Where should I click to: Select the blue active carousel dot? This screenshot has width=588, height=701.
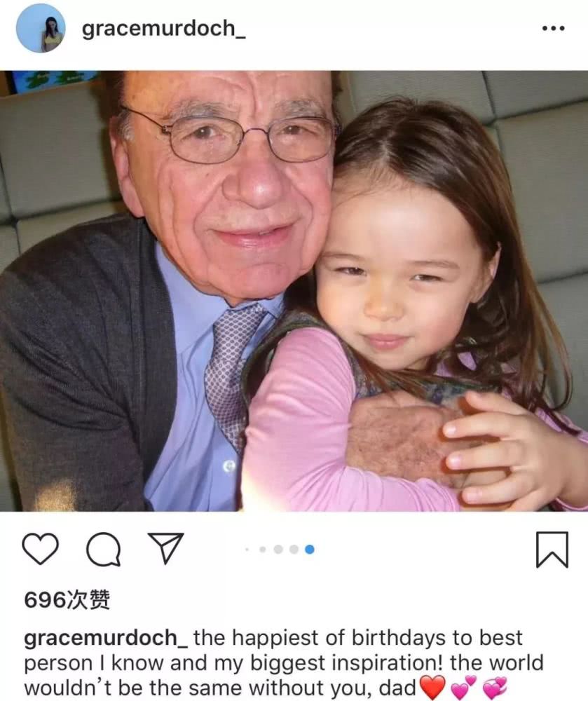click(309, 549)
